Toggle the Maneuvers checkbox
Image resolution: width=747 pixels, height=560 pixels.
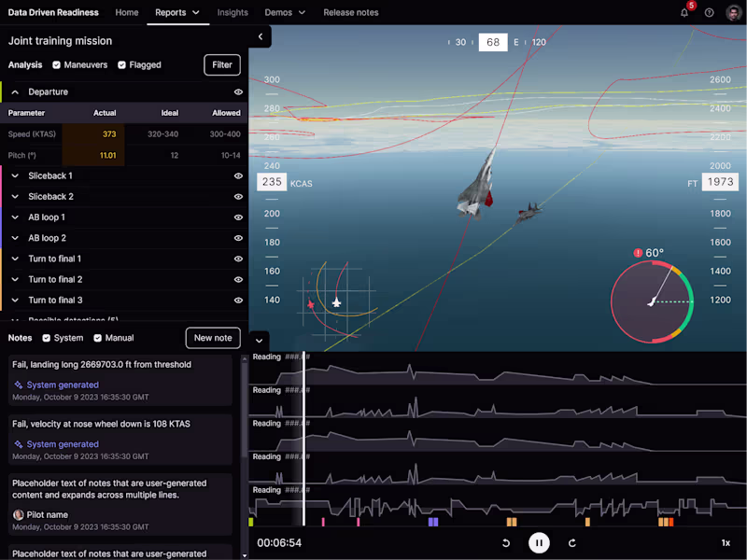pos(56,64)
